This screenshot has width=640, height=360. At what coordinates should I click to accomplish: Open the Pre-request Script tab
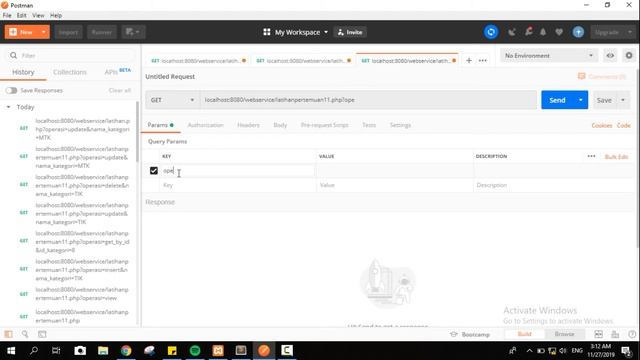click(324, 125)
